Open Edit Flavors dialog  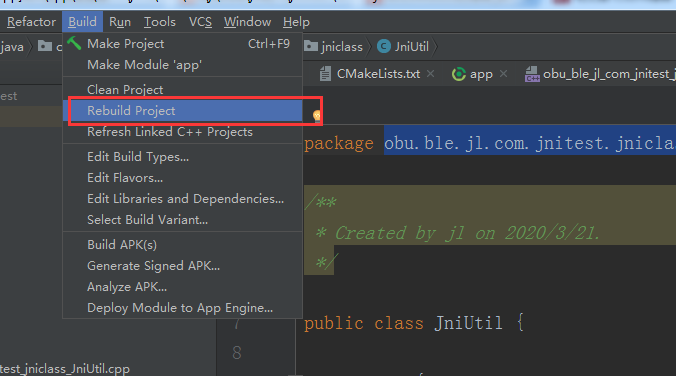coord(183,178)
